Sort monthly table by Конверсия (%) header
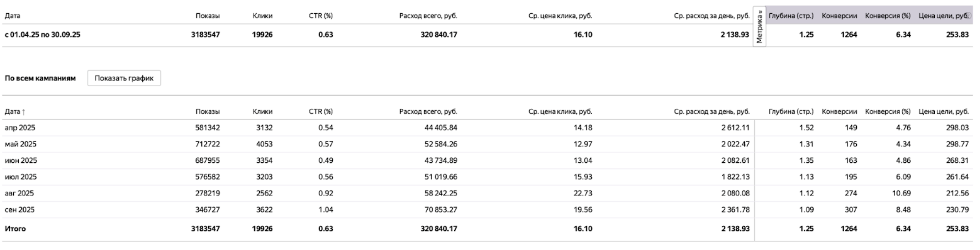 (888, 111)
